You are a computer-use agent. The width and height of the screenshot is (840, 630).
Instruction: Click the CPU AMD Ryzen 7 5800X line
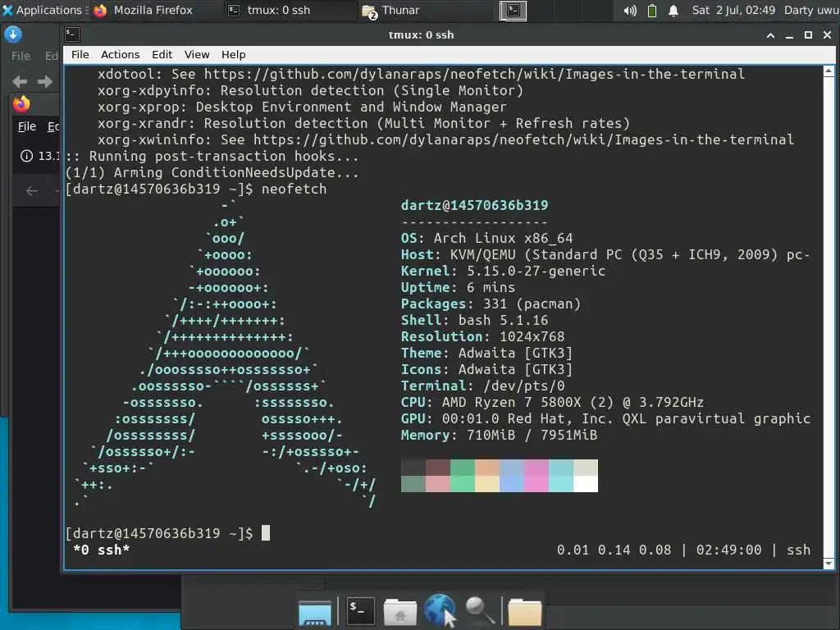coord(552,402)
